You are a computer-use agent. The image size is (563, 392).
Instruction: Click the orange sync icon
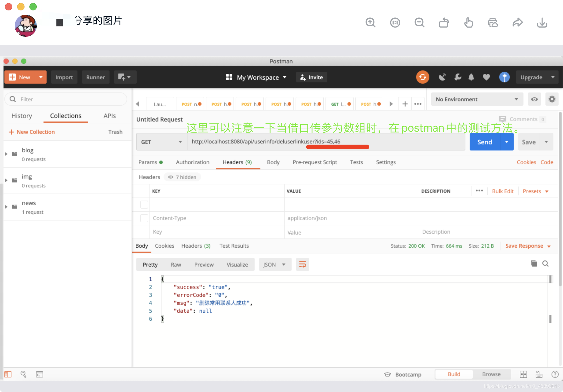[422, 77]
